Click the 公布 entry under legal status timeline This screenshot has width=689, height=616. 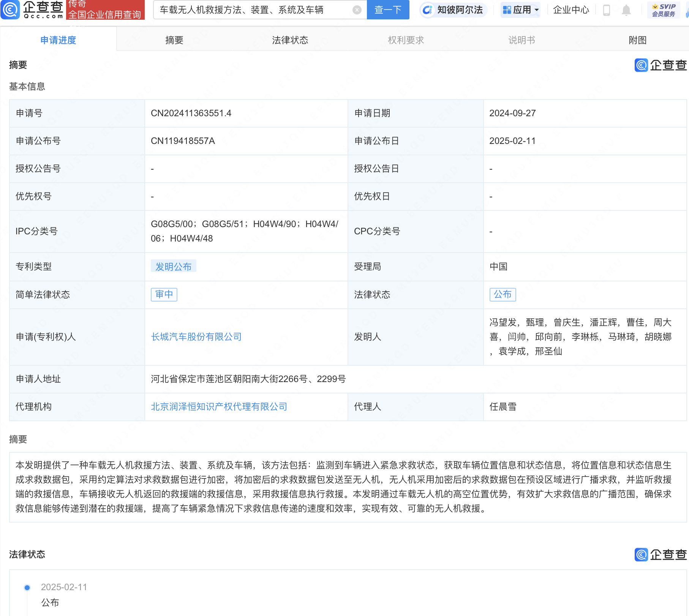pyautogui.click(x=50, y=603)
